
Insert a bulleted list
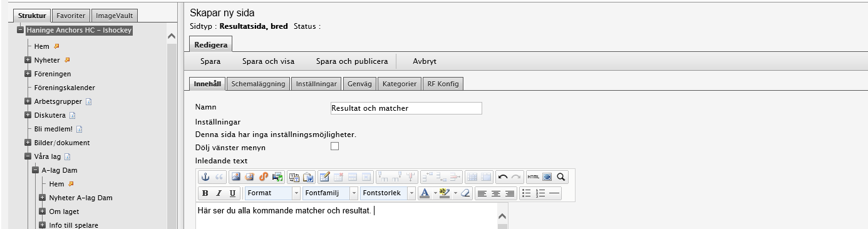pyautogui.click(x=527, y=193)
